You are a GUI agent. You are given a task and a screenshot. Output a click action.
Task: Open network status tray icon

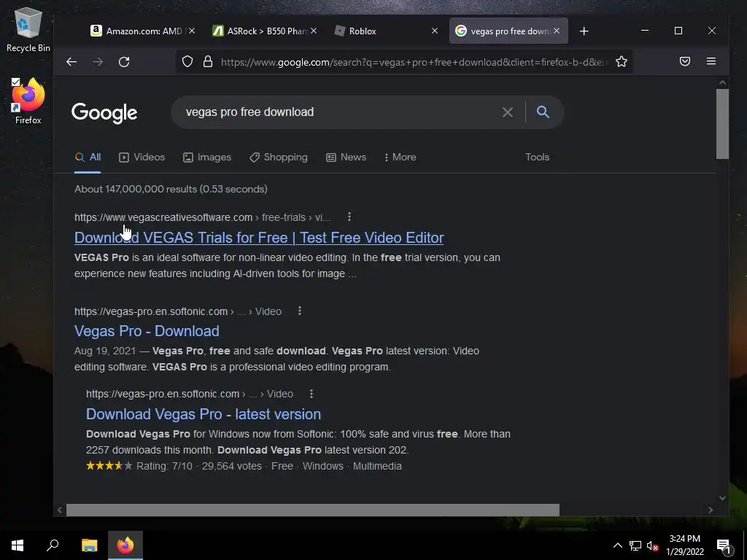point(635,545)
